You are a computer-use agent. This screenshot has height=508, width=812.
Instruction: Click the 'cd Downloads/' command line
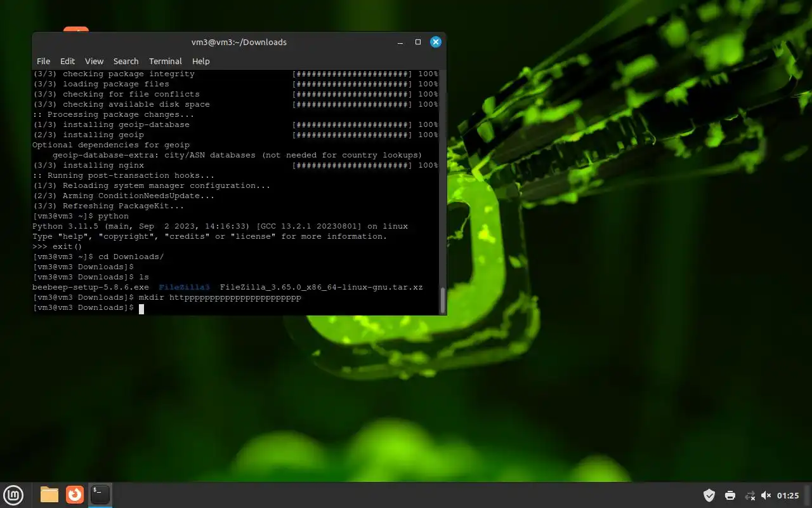click(x=98, y=257)
